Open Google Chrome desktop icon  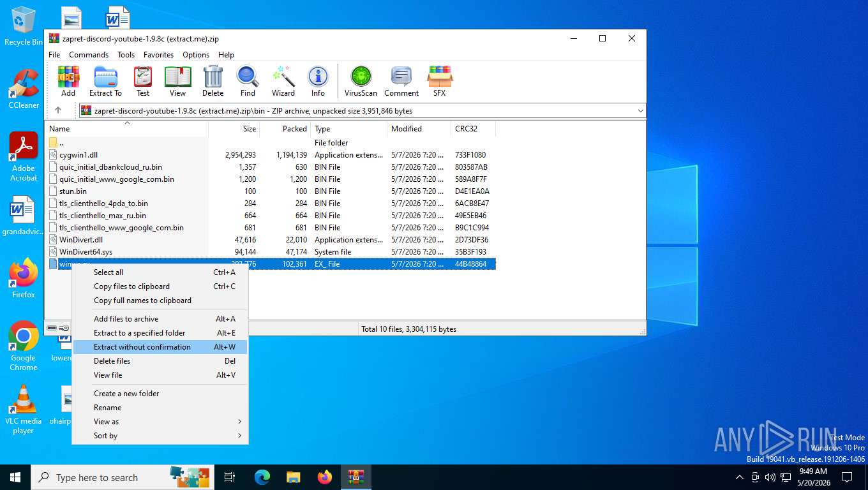(x=24, y=346)
